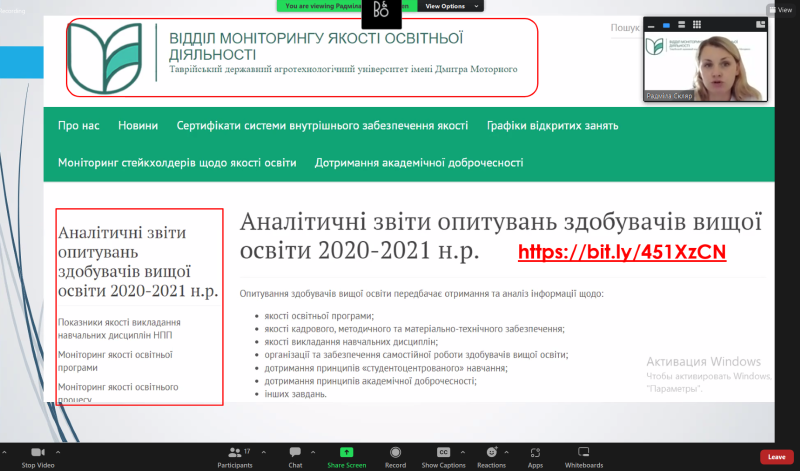Expand the Stop Video options arrow
This screenshot has height=471, width=800.
pyautogui.click(x=58, y=452)
